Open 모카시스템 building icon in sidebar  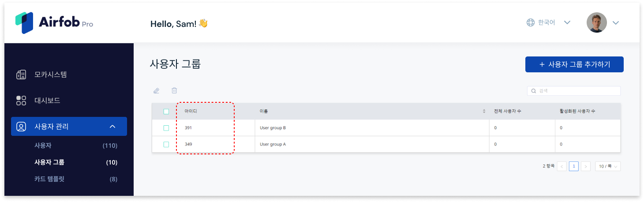(x=21, y=75)
